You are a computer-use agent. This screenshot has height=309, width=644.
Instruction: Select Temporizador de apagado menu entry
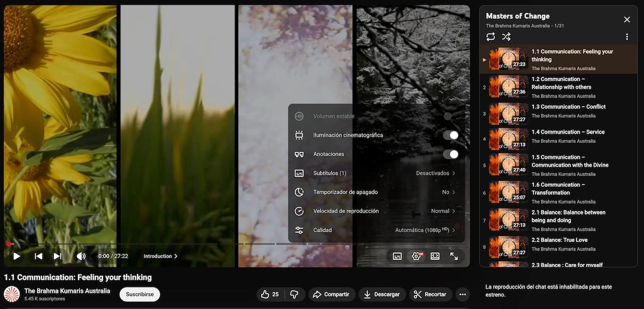click(376, 192)
